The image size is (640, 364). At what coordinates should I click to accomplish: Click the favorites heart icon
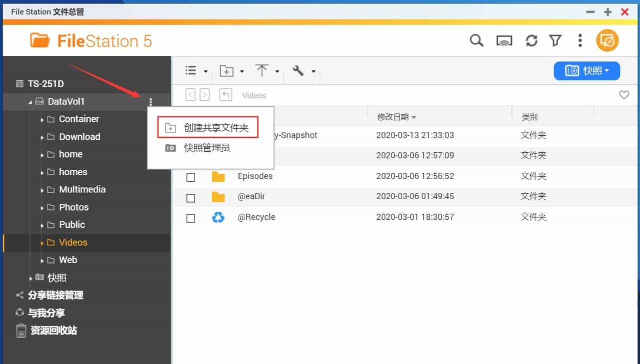coord(624,95)
